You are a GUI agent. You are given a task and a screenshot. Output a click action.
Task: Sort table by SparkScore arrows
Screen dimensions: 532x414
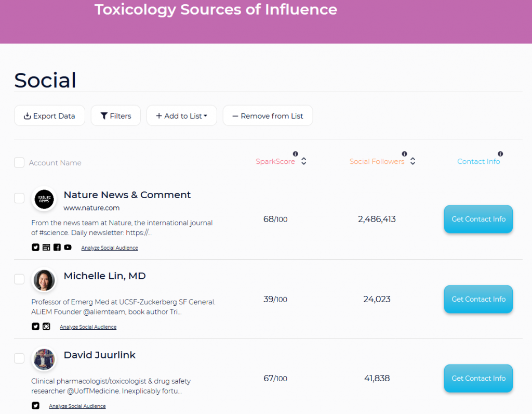point(303,161)
